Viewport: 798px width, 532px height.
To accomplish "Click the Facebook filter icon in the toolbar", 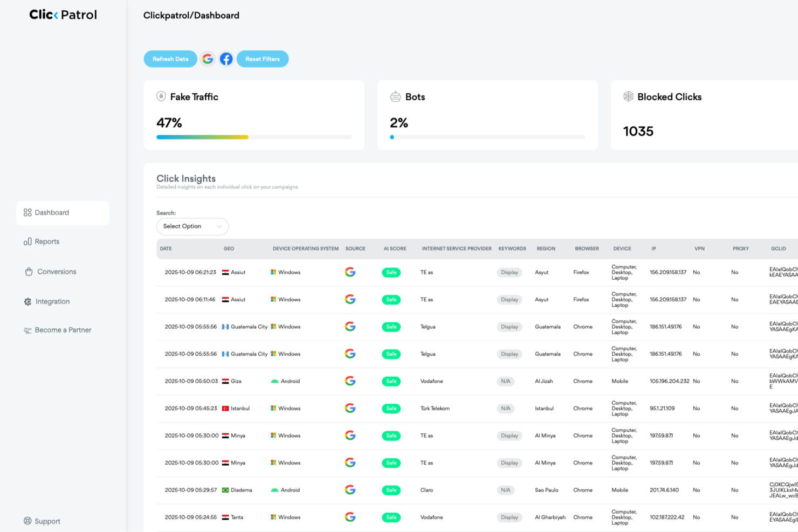I will tap(226, 59).
